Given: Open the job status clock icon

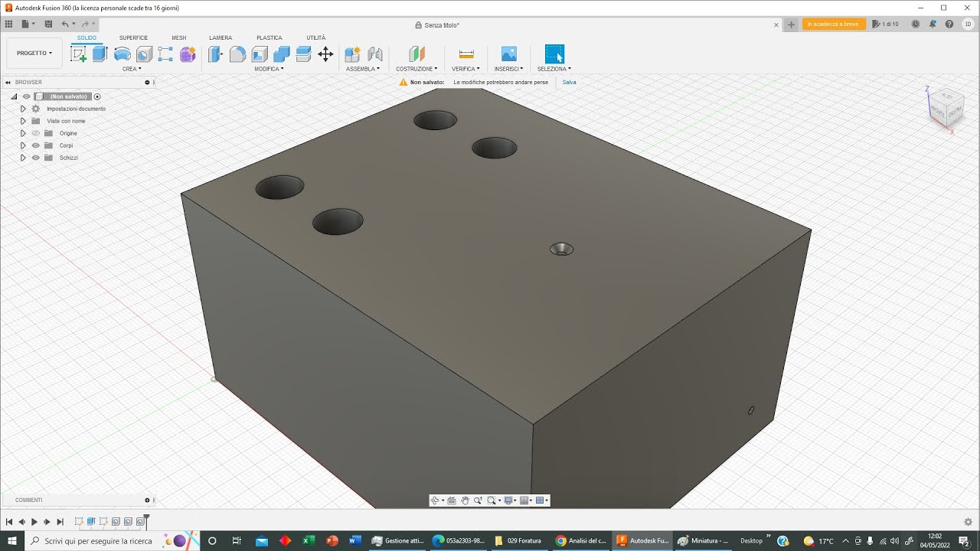Looking at the screenshot, I should (x=916, y=24).
